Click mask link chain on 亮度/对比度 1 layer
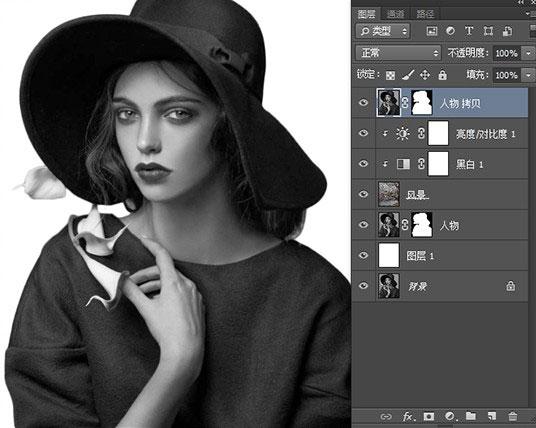The width and height of the screenshot is (536, 428). [x=421, y=134]
